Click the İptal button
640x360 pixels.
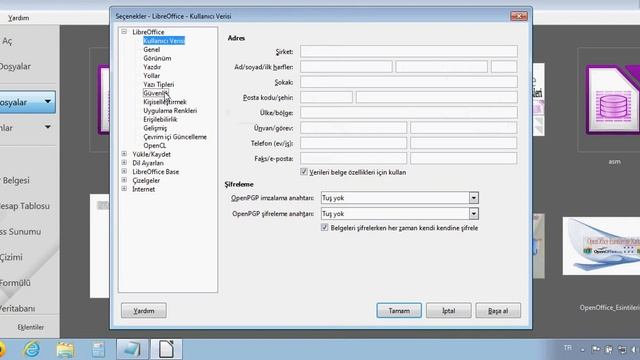pyautogui.click(x=449, y=311)
